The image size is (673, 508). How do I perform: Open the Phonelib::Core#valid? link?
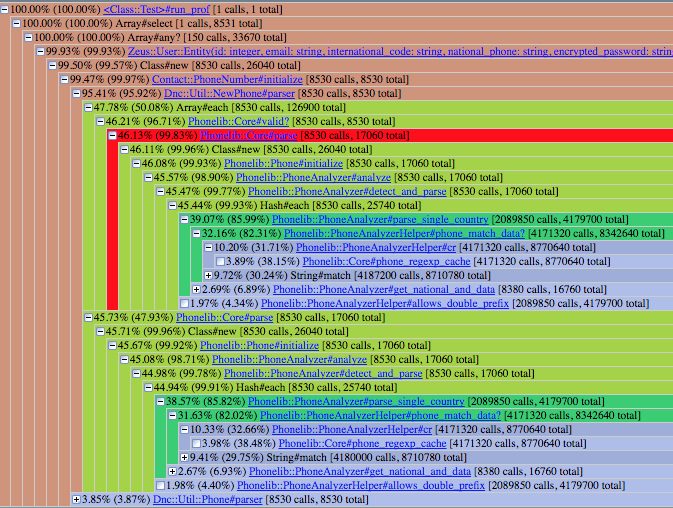pos(239,121)
